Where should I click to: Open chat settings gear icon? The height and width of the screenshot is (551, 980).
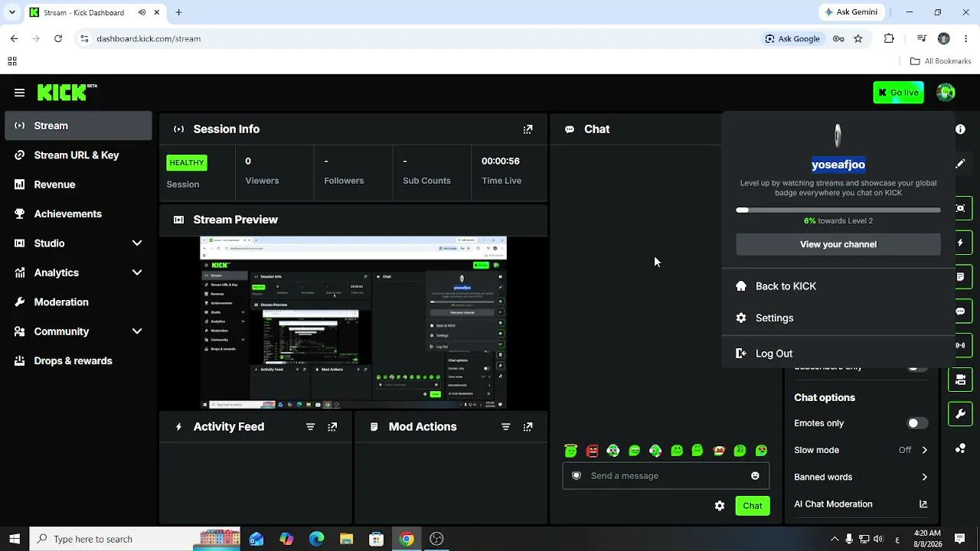pos(720,506)
